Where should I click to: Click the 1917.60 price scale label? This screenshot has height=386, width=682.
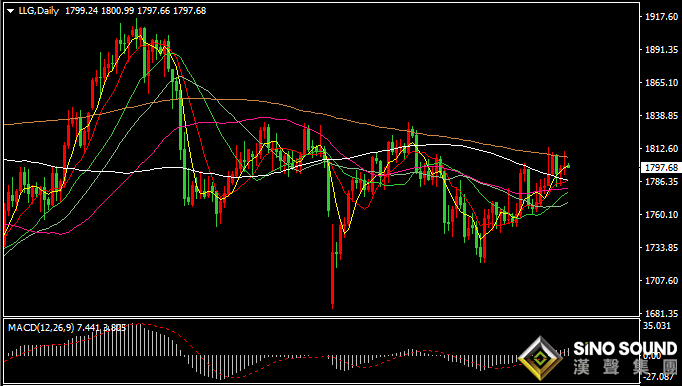pos(662,17)
